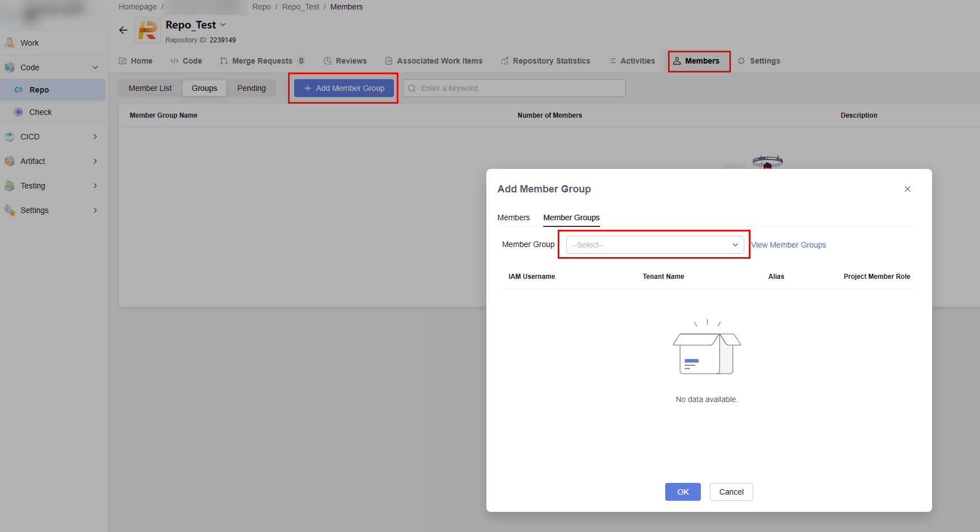Confirm with the OK button
The width and height of the screenshot is (980, 532).
coord(683,492)
